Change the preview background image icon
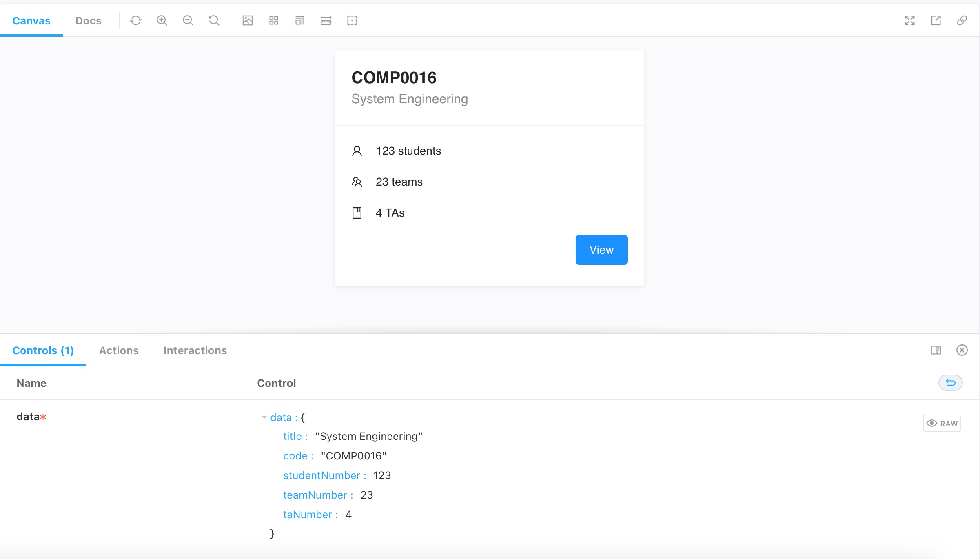The width and height of the screenshot is (980, 559). pos(248,20)
